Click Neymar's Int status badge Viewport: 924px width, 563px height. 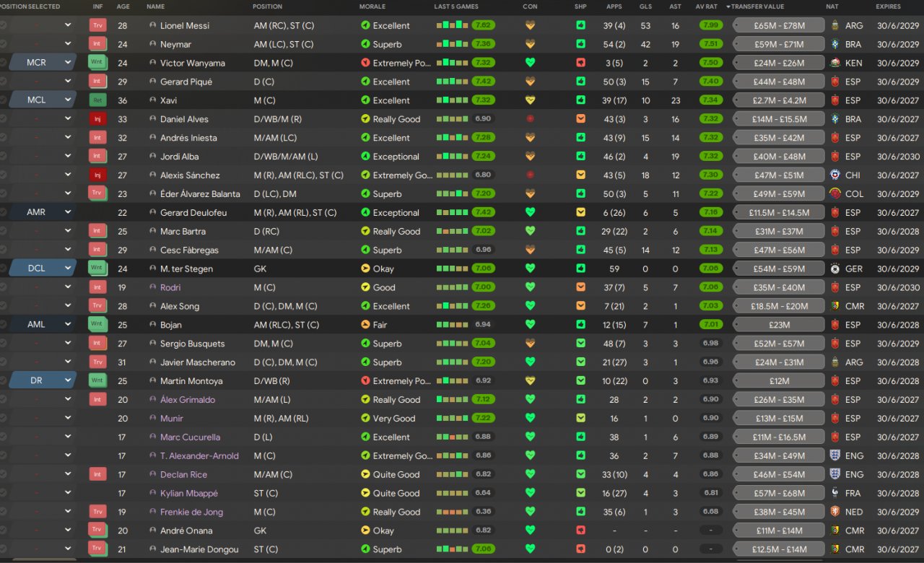tap(97, 44)
